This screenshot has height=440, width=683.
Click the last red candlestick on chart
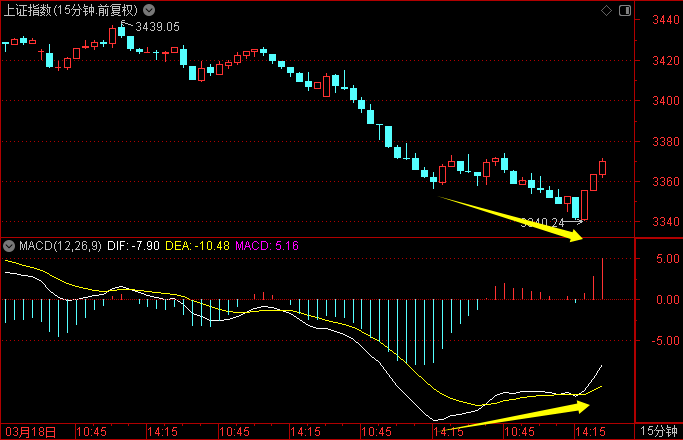(603, 168)
